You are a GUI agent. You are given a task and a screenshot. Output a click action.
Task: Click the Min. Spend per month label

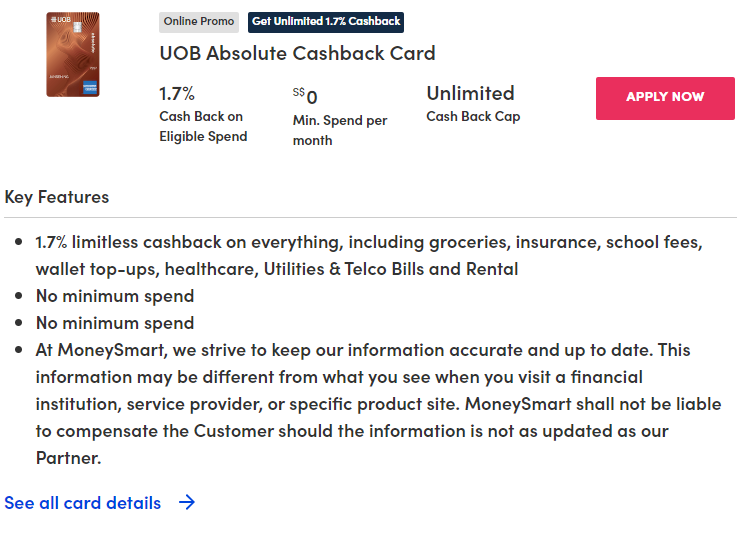[339, 130]
